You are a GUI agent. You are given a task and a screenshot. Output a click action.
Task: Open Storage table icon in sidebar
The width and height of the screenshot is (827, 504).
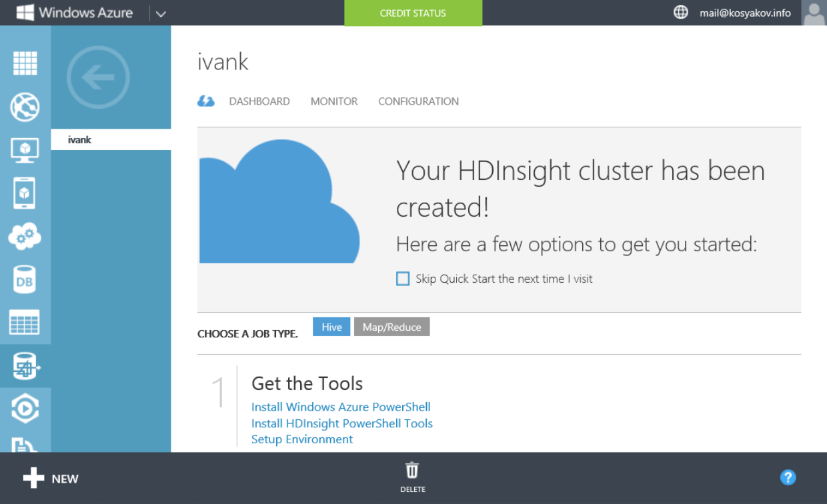(25, 323)
